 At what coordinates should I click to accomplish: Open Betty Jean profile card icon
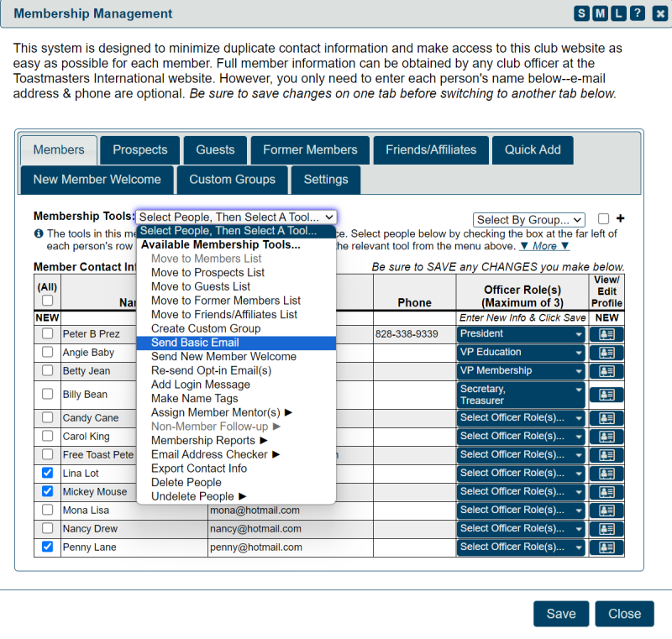point(606,371)
